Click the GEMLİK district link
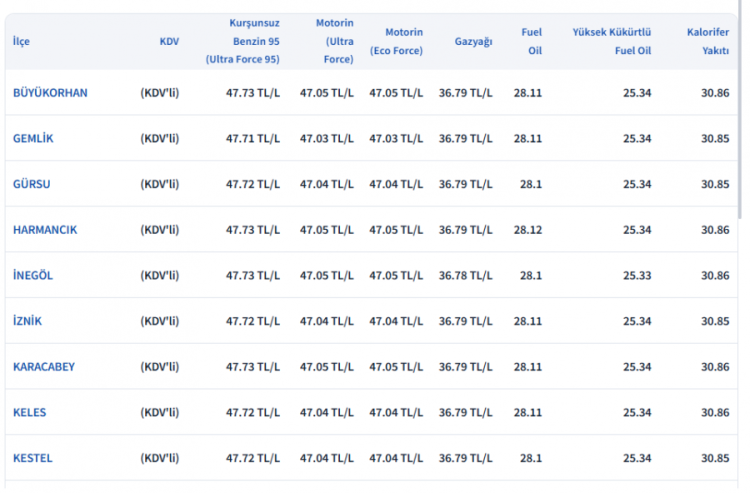This screenshot has width=750, height=493. click(33, 139)
